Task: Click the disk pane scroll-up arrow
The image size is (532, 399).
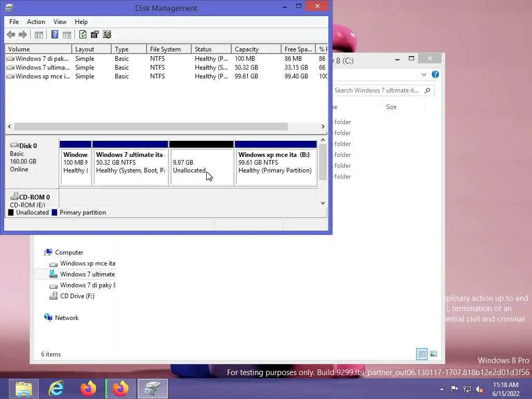Action: pos(323,140)
